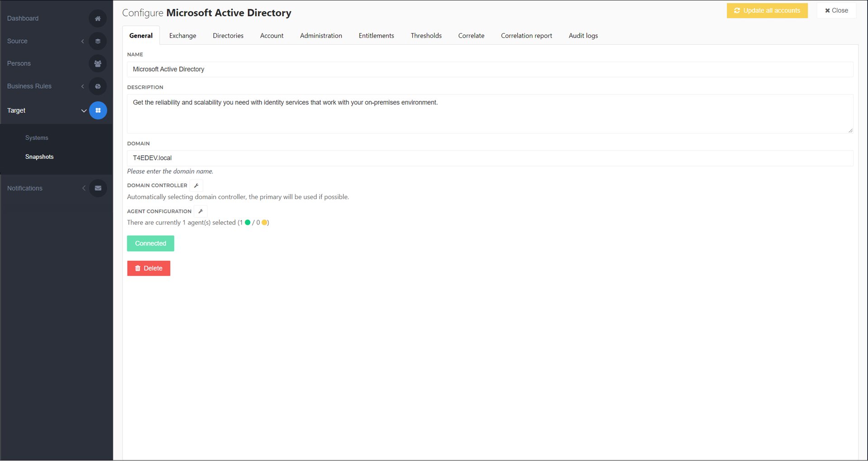Expand the Business Rules chevron

[83, 86]
